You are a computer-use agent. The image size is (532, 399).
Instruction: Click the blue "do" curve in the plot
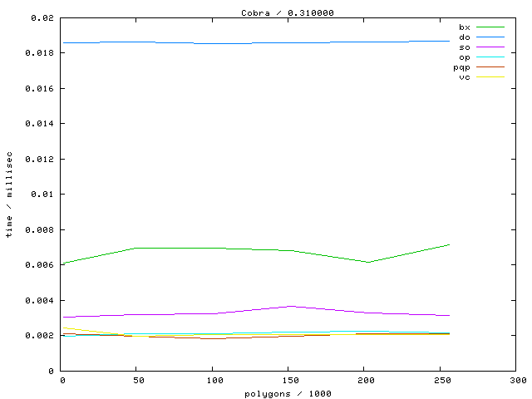click(249, 42)
